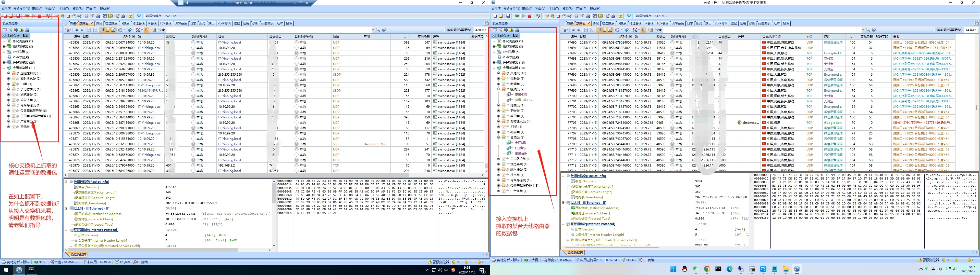This screenshot has height=275, width=980.
Task: Toggle the hex 0X view button in left window
Action: (x=113, y=30)
